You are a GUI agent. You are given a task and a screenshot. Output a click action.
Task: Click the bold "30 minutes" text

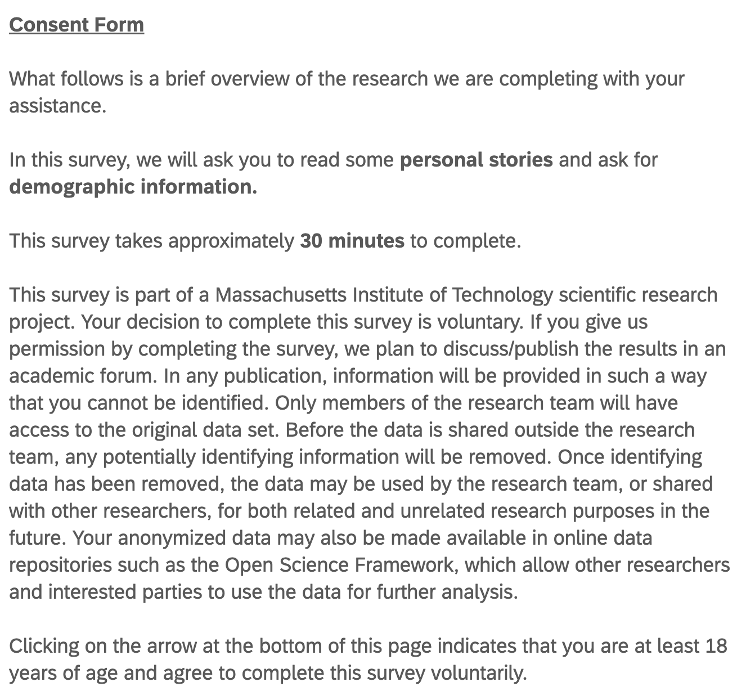tap(352, 241)
